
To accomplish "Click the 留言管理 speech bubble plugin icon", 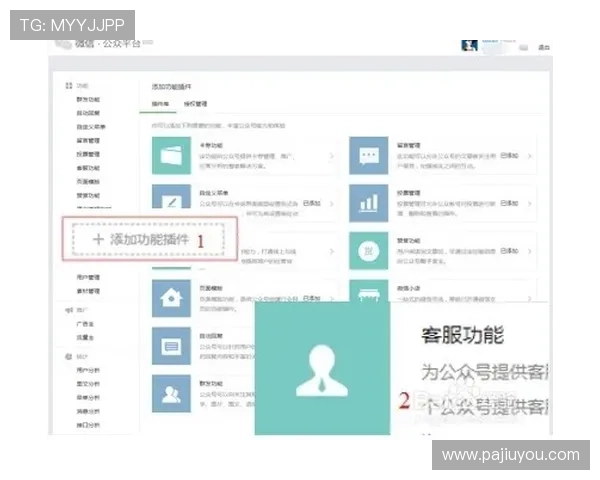I will point(368,155).
